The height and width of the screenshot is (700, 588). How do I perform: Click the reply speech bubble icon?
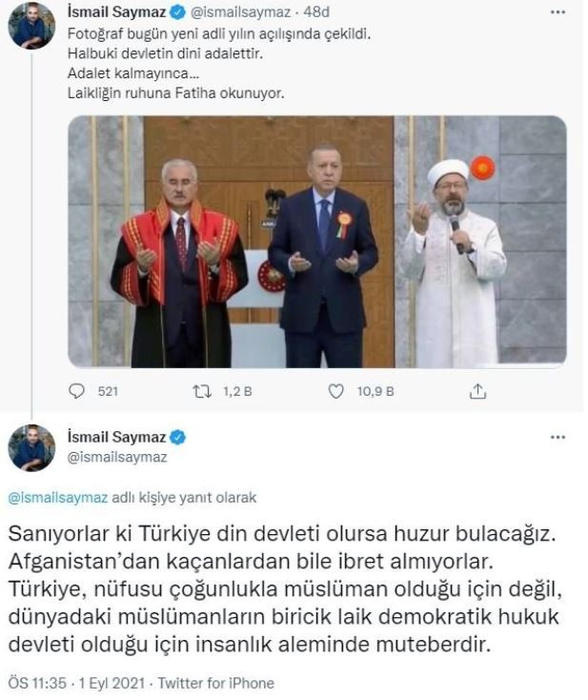(77, 392)
